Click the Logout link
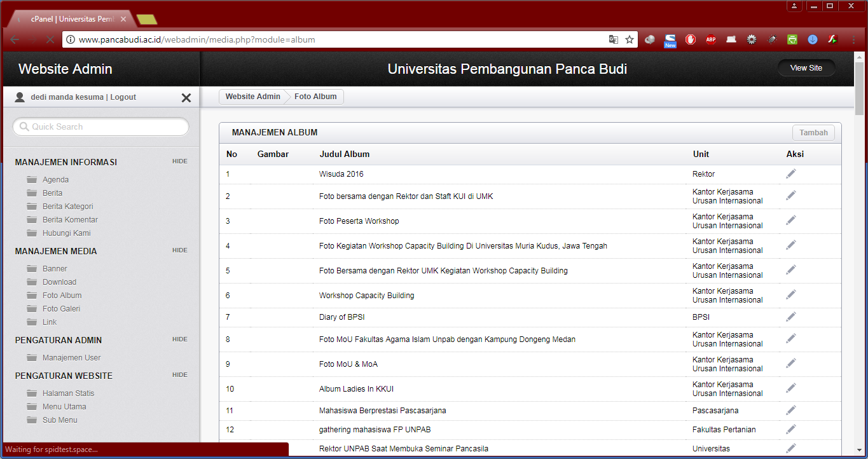The image size is (868, 459). click(x=123, y=97)
